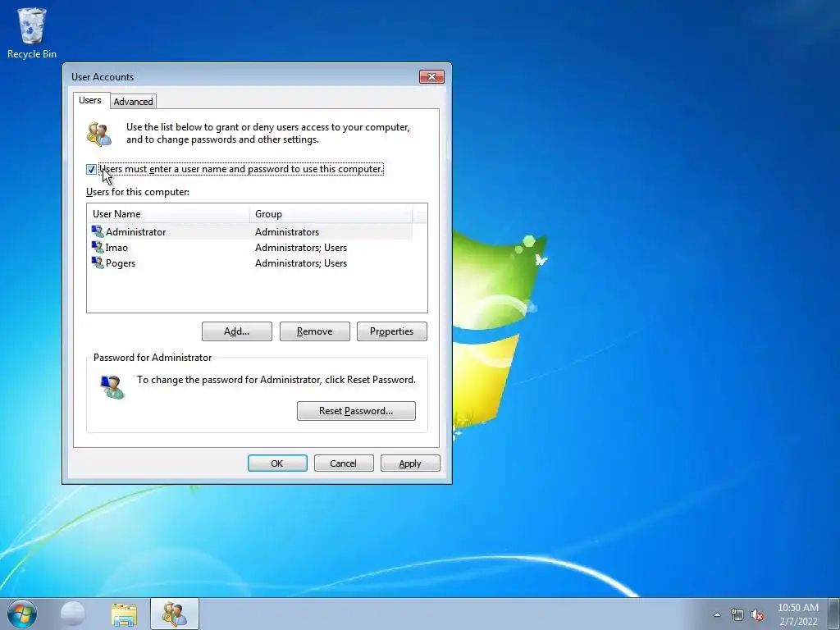Select the User Accounts taskbar button
This screenshot has height=630, width=840.
coord(175,614)
